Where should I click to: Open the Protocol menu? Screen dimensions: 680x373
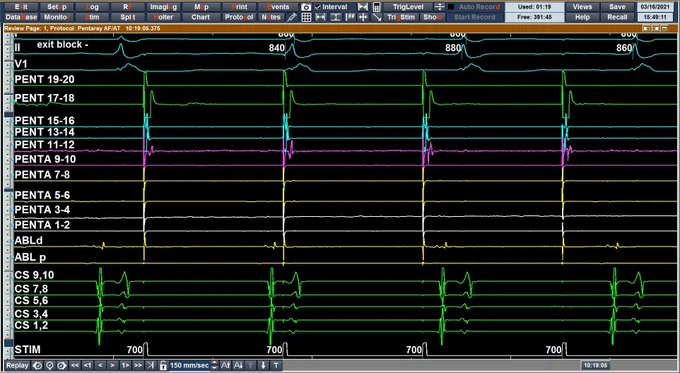click(x=239, y=17)
